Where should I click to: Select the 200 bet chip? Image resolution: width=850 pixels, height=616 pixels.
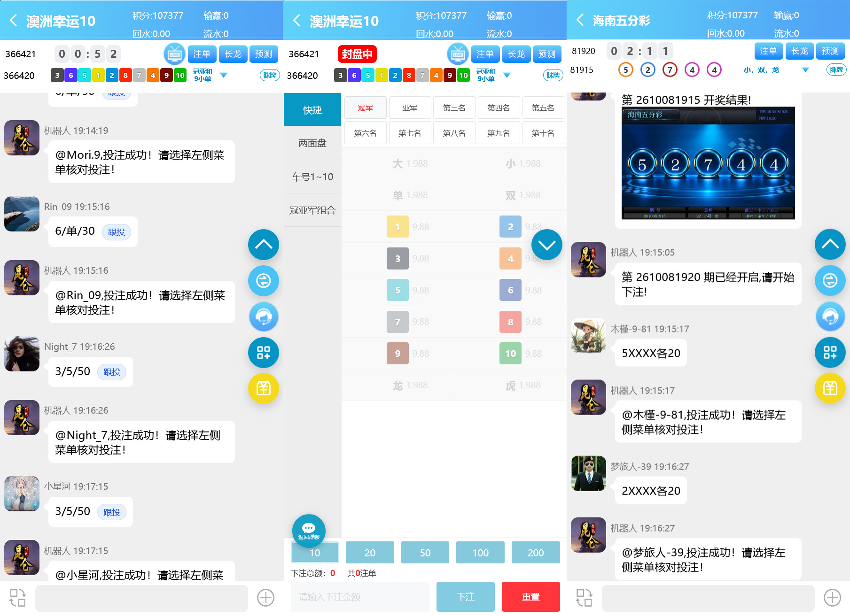pyautogui.click(x=536, y=553)
